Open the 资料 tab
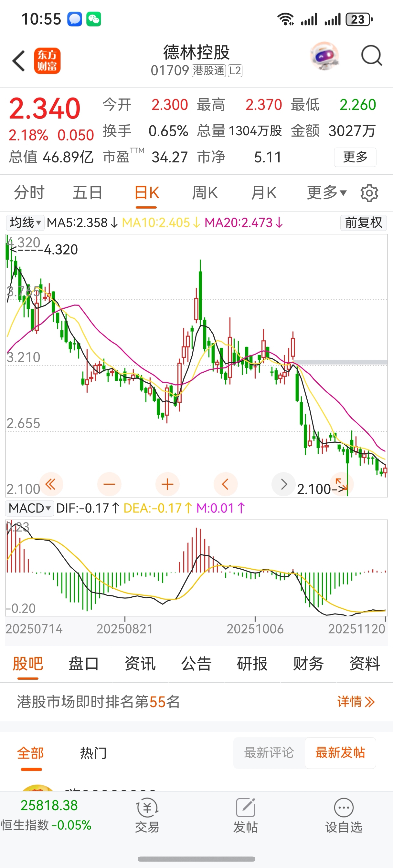Screen dimensions: 393x868 [365, 664]
